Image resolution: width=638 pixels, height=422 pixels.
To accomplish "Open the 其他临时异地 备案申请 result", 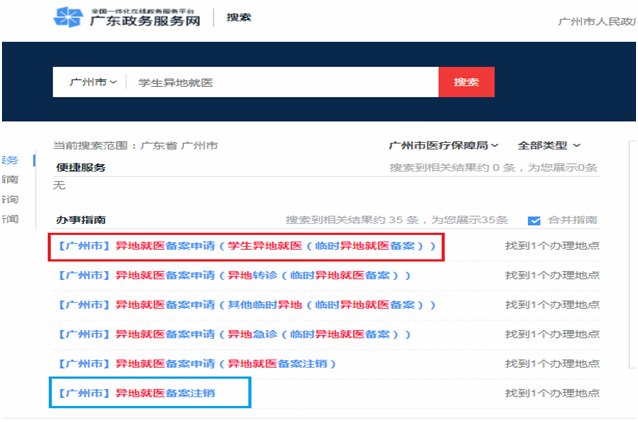I will tap(239, 304).
